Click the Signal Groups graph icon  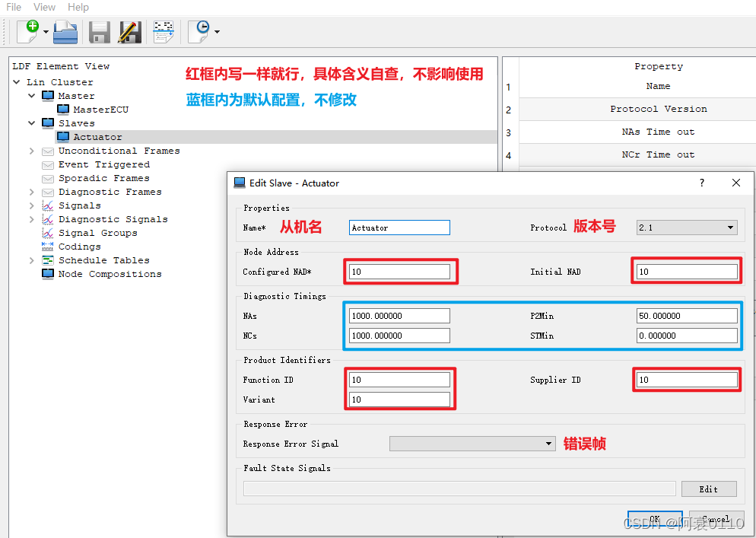48,233
